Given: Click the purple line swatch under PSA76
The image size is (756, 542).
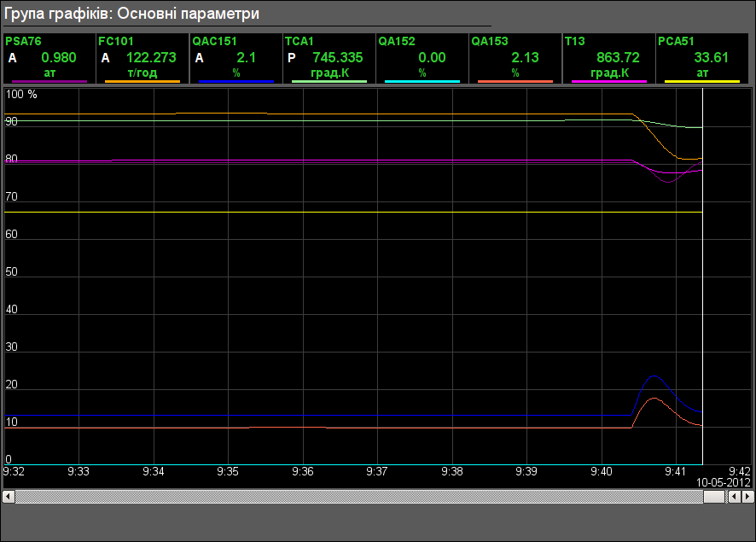Looking at the screenshot, I should pyautogui.click(x=49, y=81).
